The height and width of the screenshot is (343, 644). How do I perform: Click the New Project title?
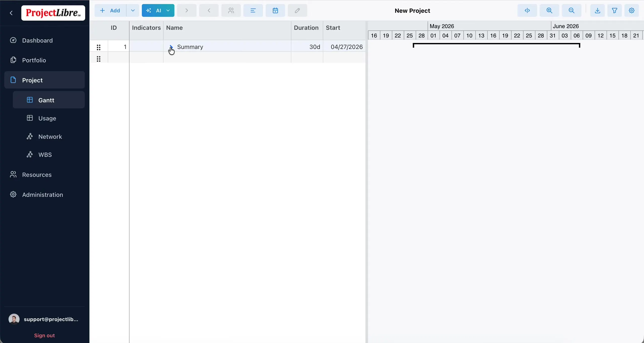coord(412,11)
